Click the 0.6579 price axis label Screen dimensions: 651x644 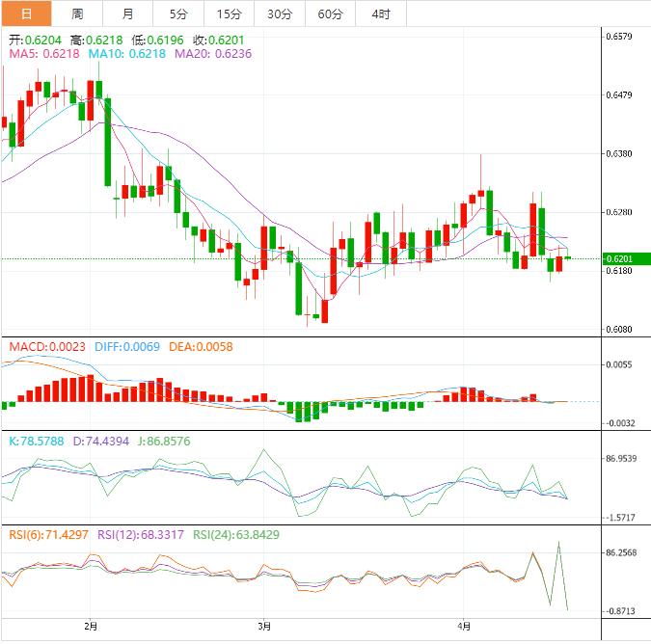click(619, 37)
